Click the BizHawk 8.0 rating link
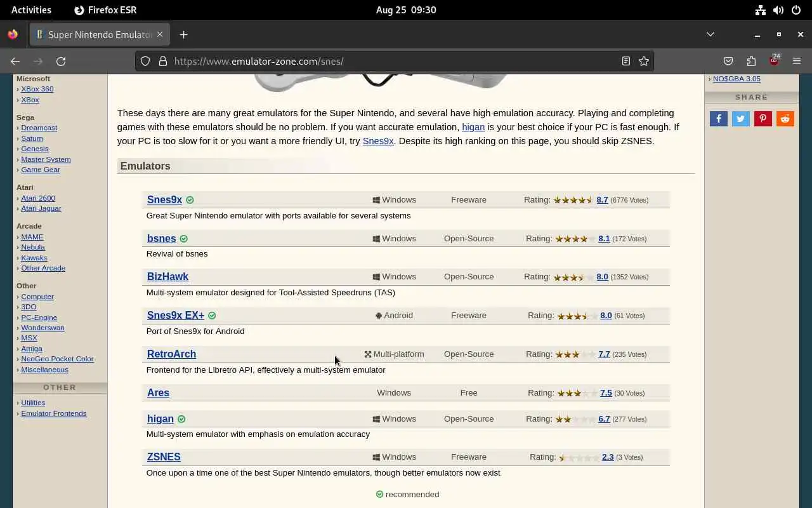Image resolution: width=812 pixels, height=508 pixels. coord(602,276)
